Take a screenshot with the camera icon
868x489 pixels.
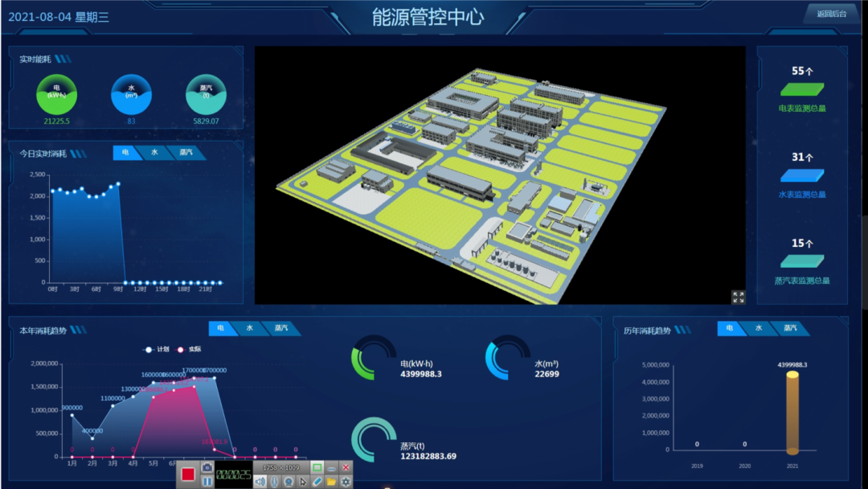click(x=207, y=468)
